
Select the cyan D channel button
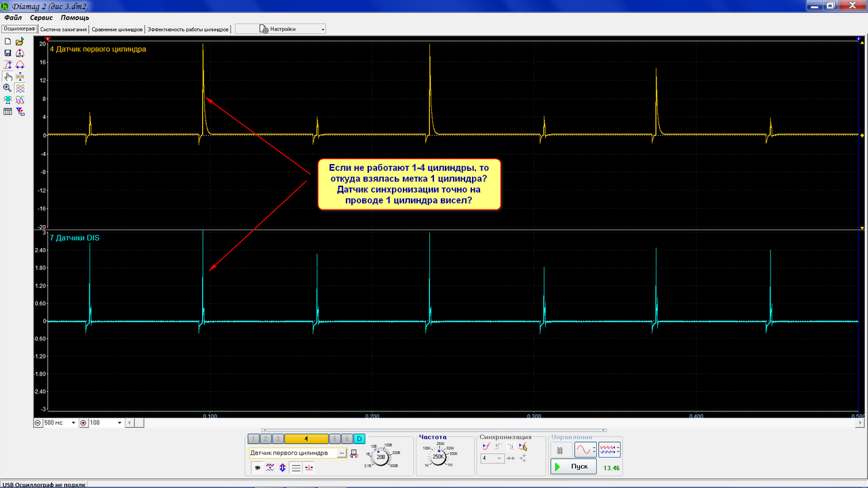coord(359,439)
